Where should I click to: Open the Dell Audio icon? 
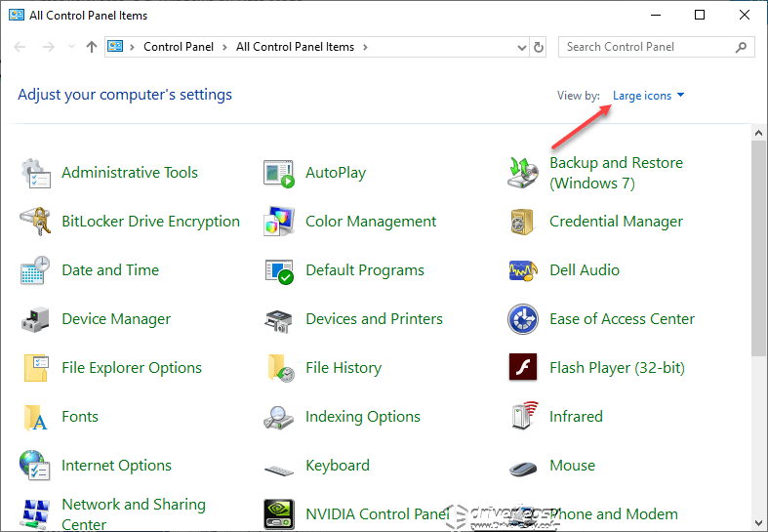(x=523, y=270)
